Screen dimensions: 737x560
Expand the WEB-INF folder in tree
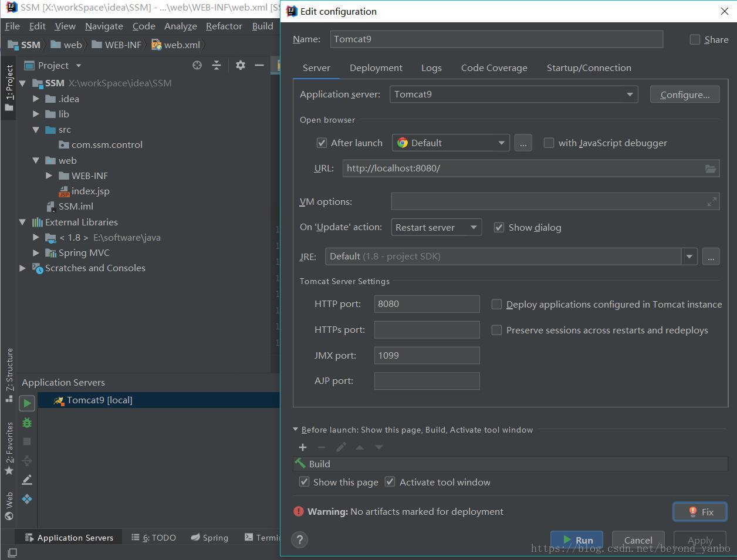[49, 176]
